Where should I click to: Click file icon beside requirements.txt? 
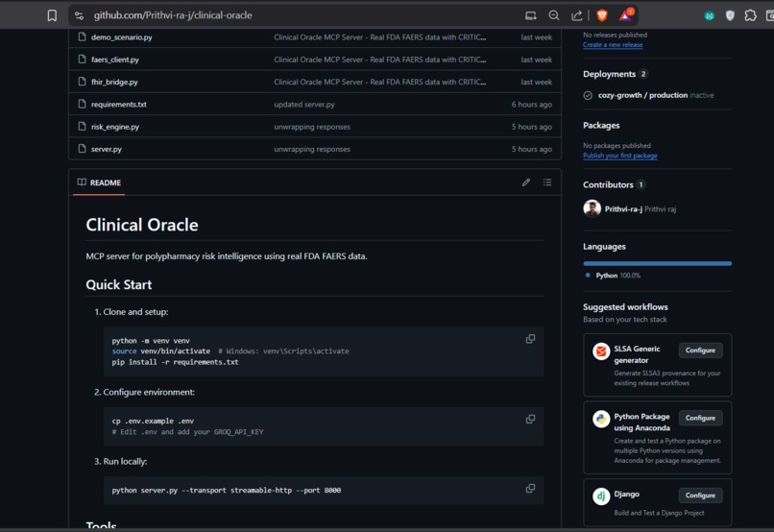(82, 104)
